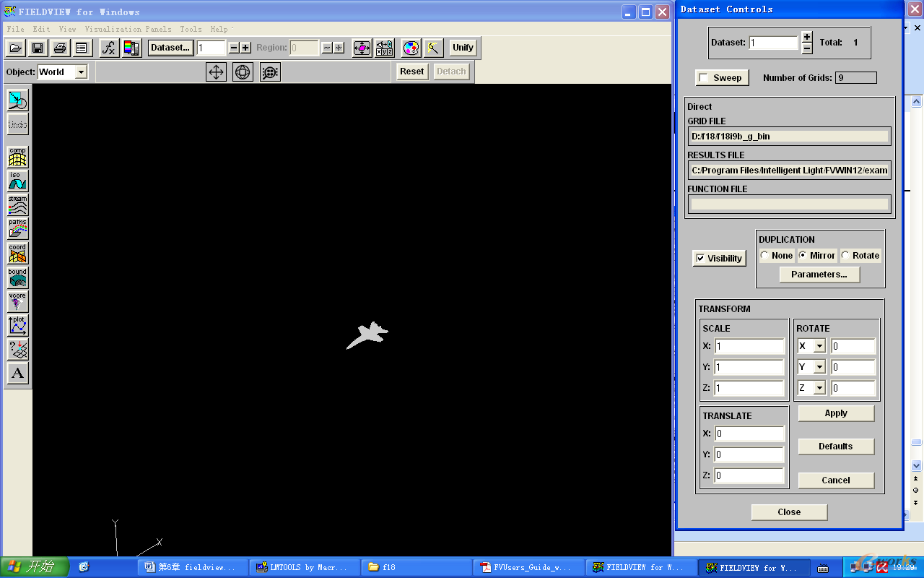Open duplication Parameters... dialog

tap(819, 275)
